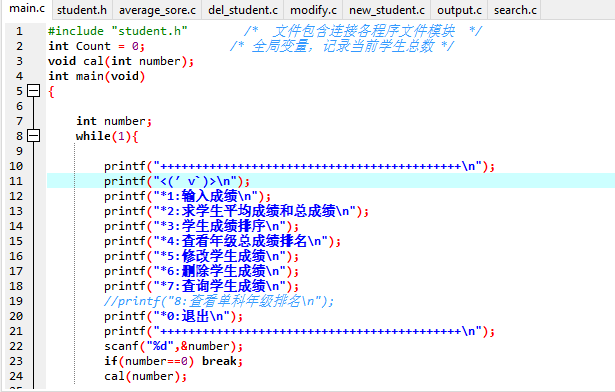This screenshot has width=615, height=392.
Task: Switch to del_student.c tab
Action: click(x=243, y=10)
